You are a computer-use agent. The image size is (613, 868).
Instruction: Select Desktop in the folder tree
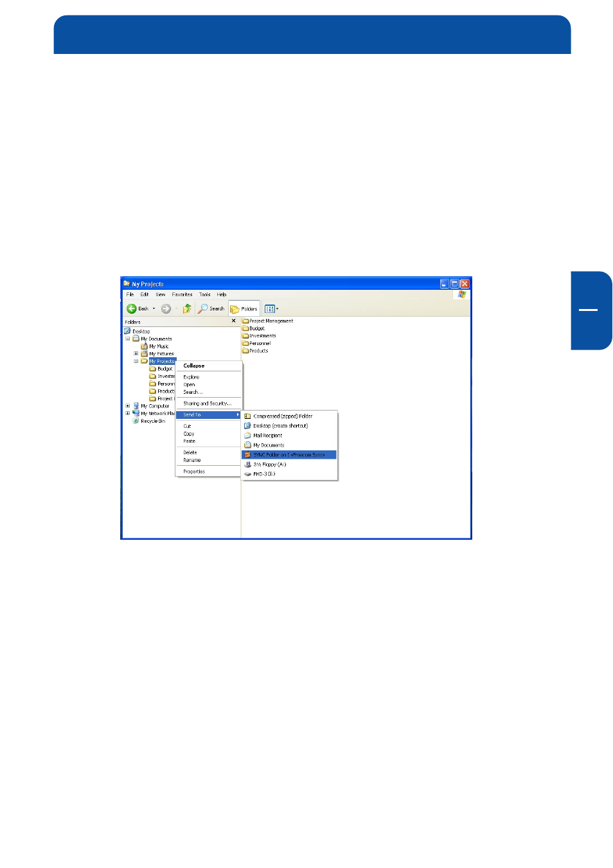tap(141, 332)
